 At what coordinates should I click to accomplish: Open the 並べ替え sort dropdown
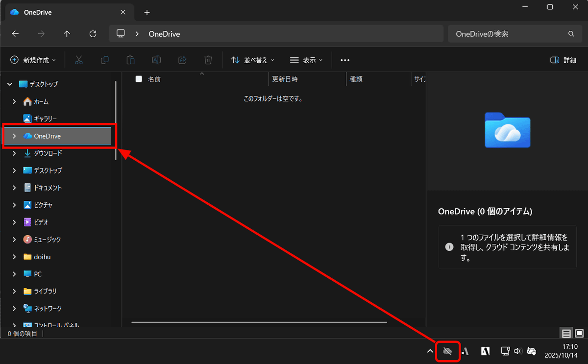pyautogui.click(x=252, y=60)
